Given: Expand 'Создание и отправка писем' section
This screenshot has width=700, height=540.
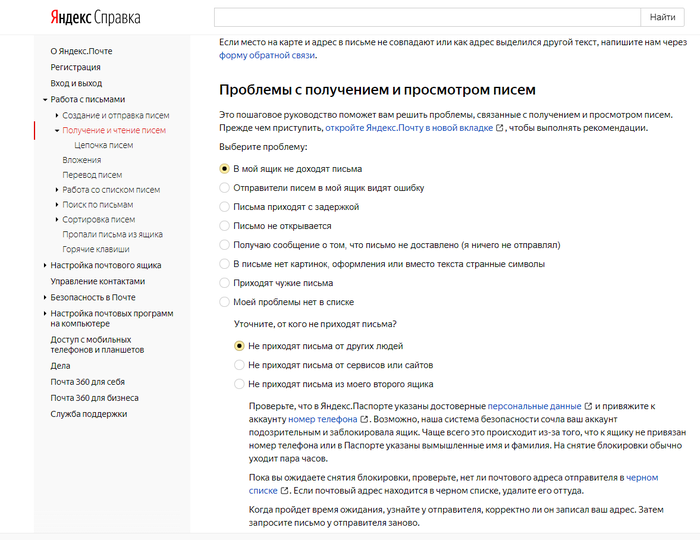Looking at the screenshot, I should [x=55, y=115].
